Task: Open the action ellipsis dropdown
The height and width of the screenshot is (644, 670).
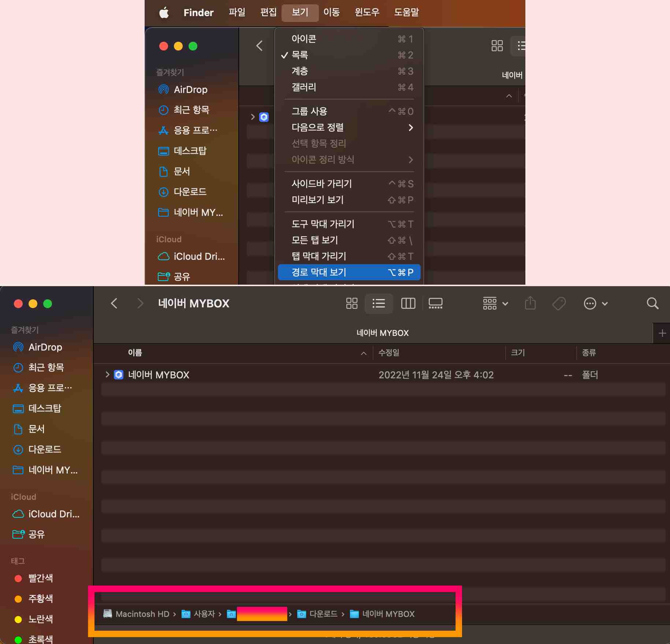Action: tap(595, 303)
